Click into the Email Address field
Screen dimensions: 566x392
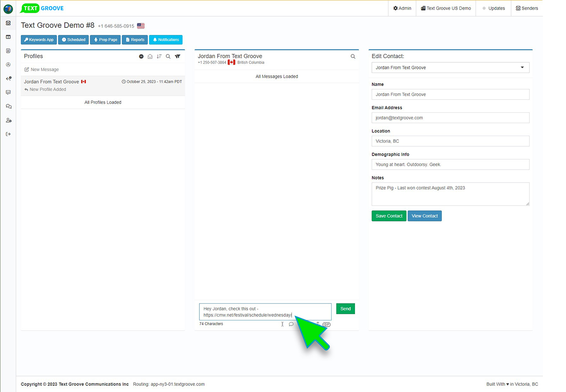(x=451, y=118)
